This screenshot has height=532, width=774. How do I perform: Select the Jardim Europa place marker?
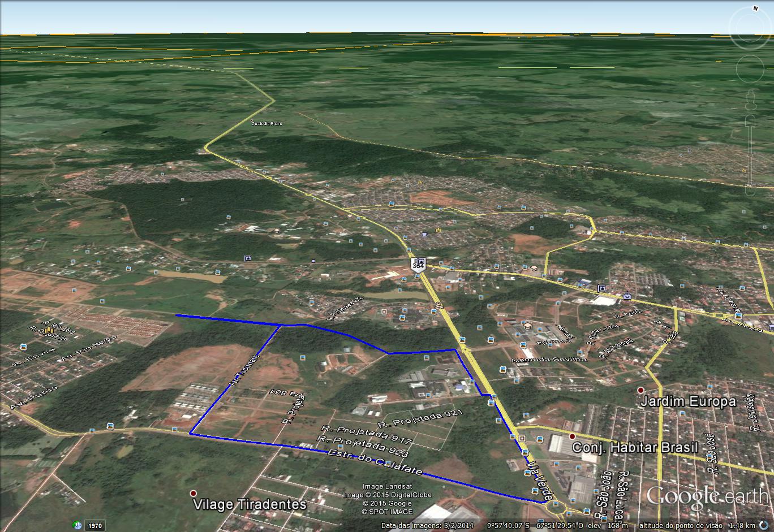point(640,391)
